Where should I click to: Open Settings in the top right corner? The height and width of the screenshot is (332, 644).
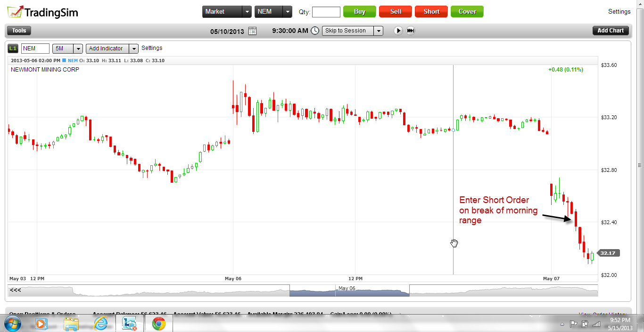pyautogui.click(x=619, y=12)
